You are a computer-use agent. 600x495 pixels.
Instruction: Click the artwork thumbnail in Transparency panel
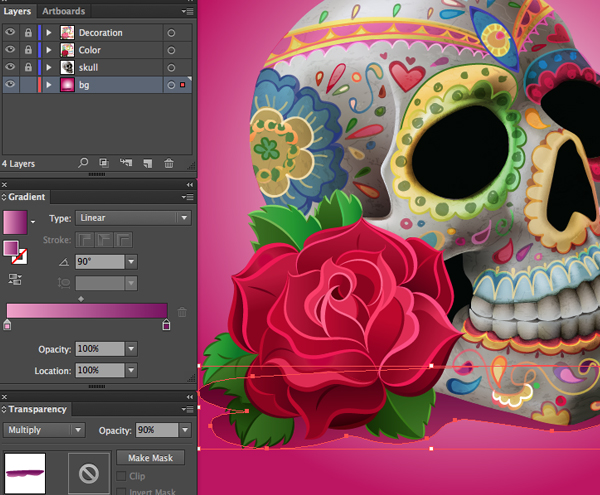pyautogui.click(x=25, y=474)
